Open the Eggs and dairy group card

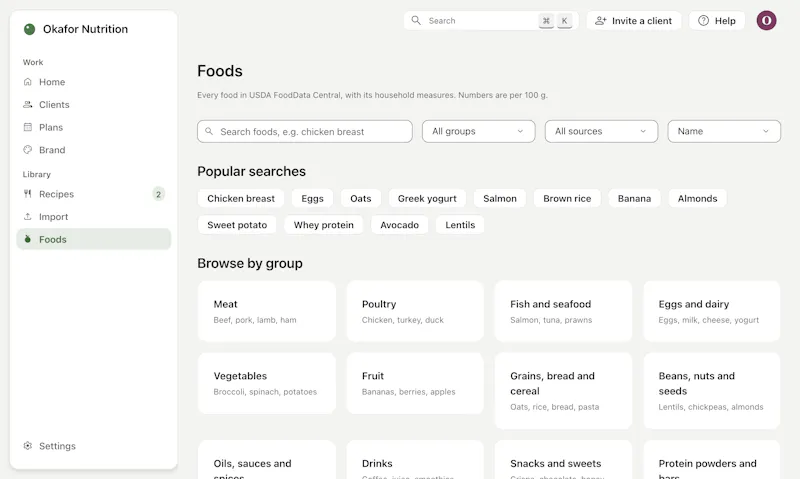click(x=712, y=311)
